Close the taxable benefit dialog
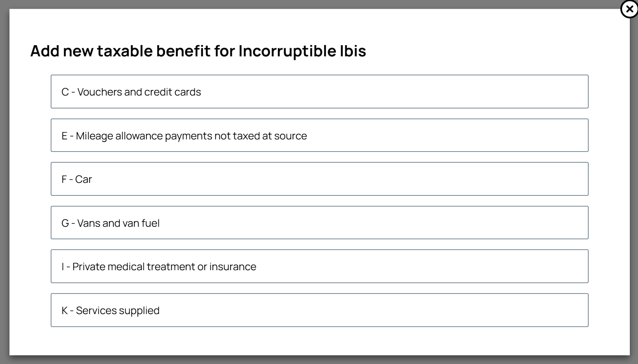Image resolution: width=638 pixels, height=364 pixels. 629,9
